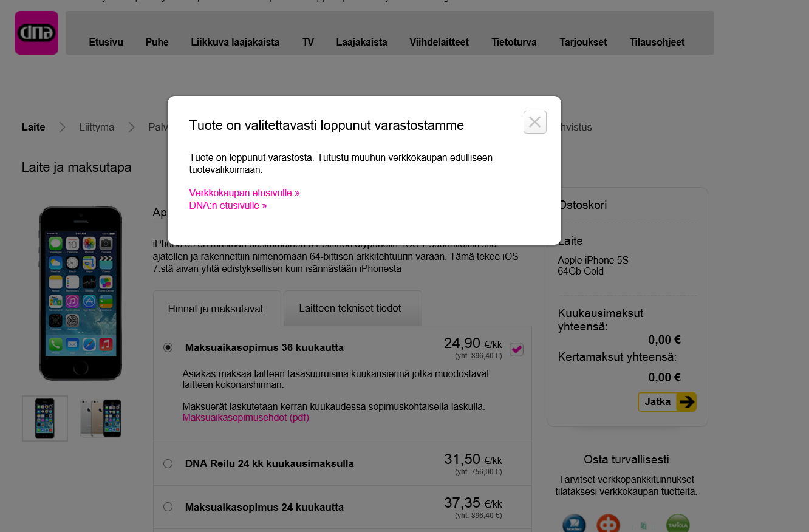Open the Viihdelaitteet menu item
The image size is (809, 532).
point(439,42)
